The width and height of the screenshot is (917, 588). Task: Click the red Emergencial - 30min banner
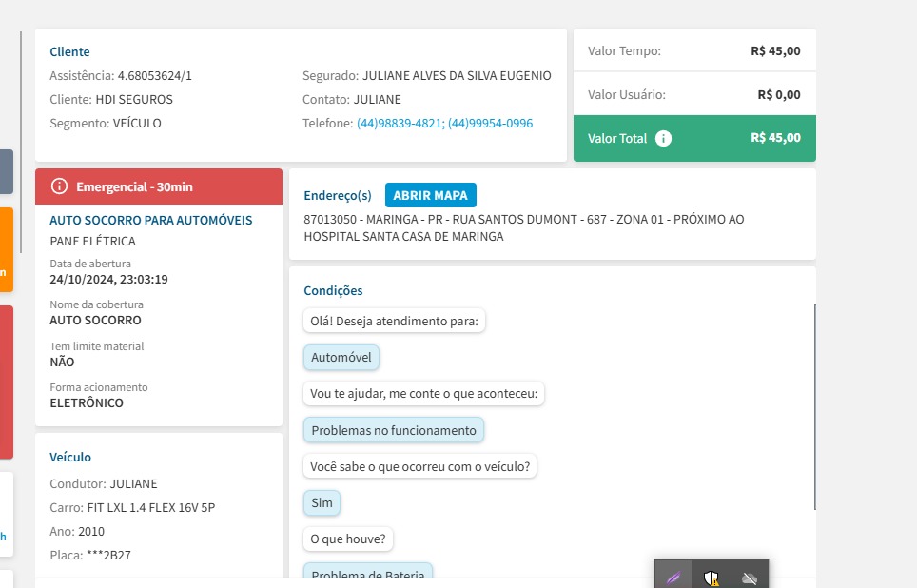159,186
